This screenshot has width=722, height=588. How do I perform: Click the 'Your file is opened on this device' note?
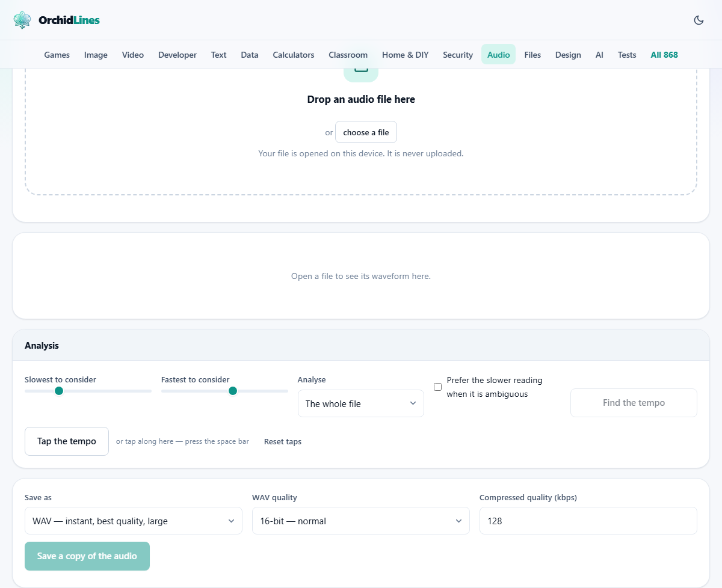pos(361,153)
